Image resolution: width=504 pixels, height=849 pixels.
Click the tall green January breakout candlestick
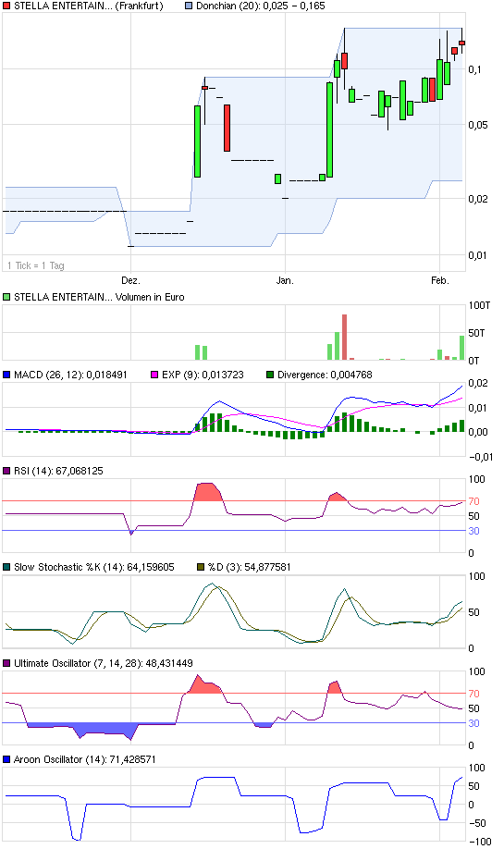[330, 130]
